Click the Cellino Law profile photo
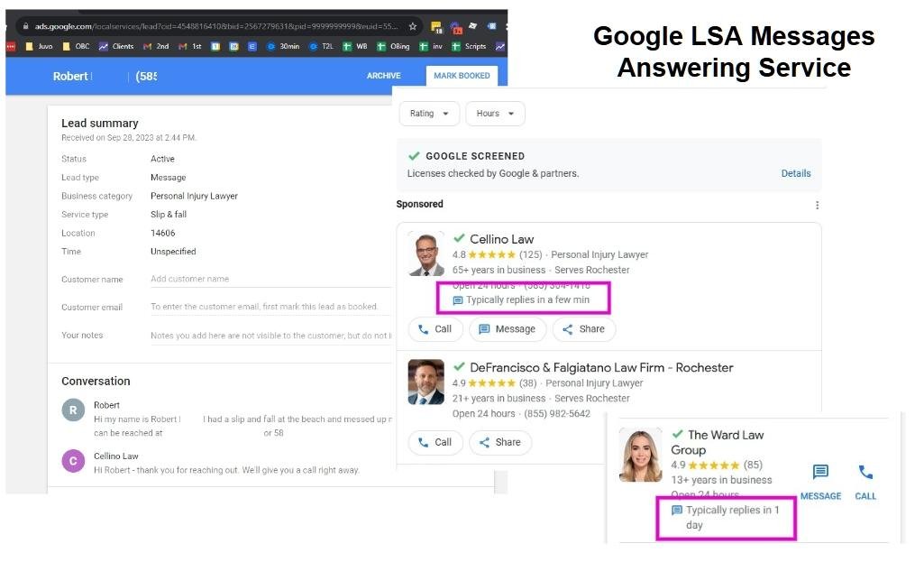This screenshot has height=562, width=924. (426, 254)
